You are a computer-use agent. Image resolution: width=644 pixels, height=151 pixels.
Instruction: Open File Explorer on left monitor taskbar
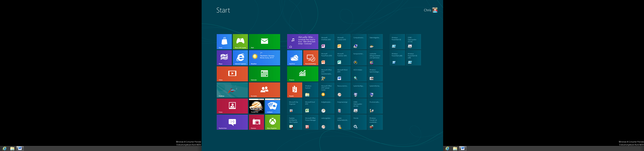point(12,148)
